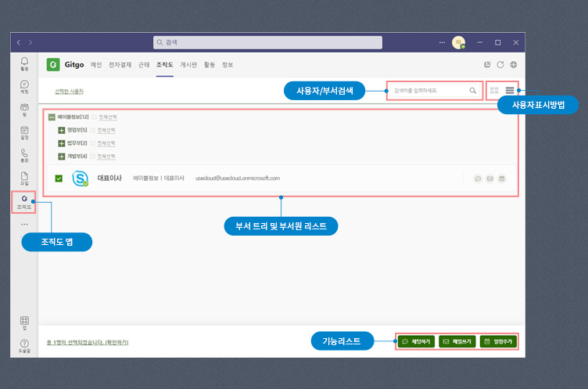Click the 일정추가 button
Image resolution: width=588 pixels, height=389 pixels.
pyautogui.click(x=497, y=342)
